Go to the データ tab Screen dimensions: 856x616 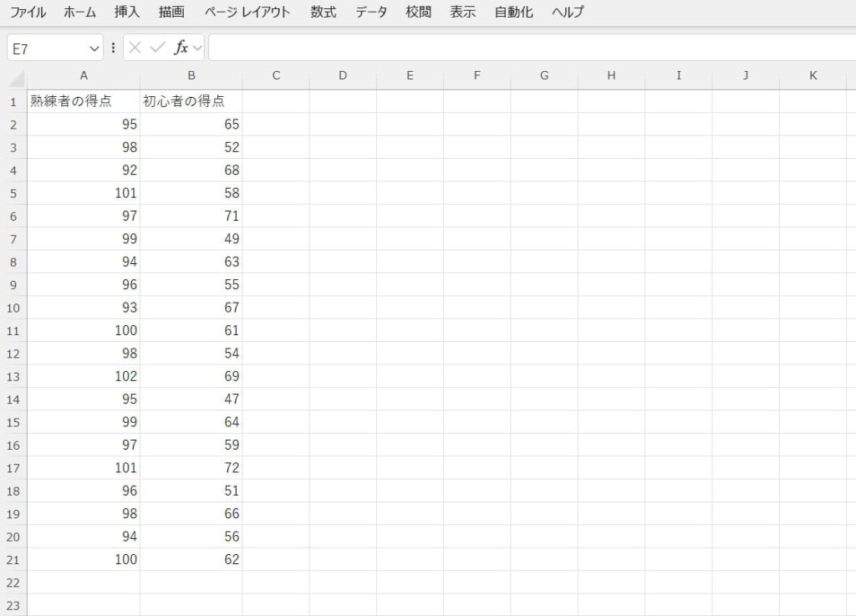(x=371, y=13)
